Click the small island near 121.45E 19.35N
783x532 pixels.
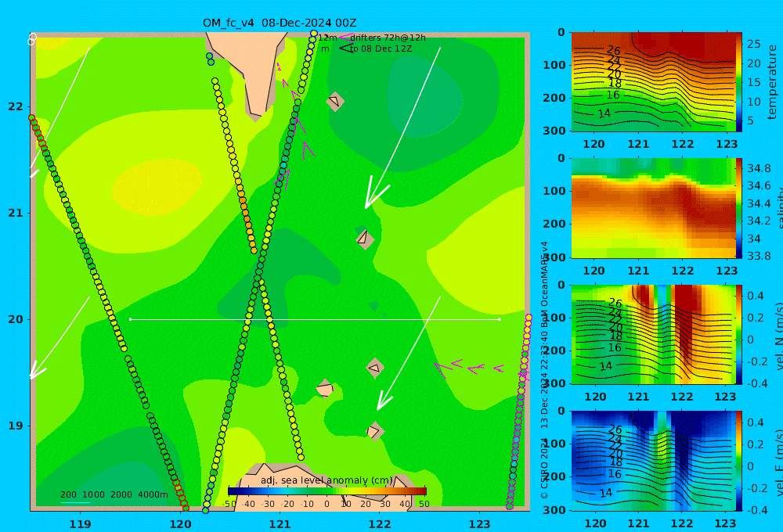click(x=325, y=389)
